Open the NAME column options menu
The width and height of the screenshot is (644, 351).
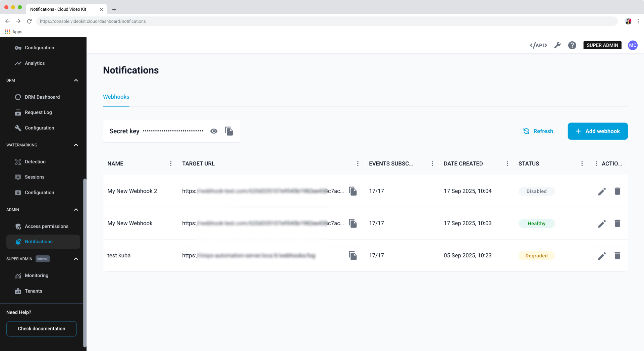pos(171,163)
